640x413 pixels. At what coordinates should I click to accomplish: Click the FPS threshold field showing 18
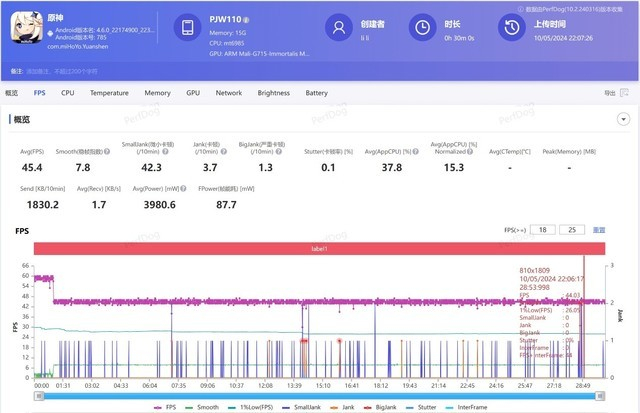(x=543, y=230)
